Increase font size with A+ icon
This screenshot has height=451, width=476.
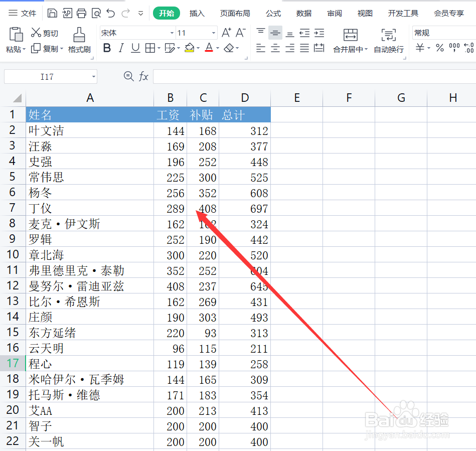click(226, 33)
